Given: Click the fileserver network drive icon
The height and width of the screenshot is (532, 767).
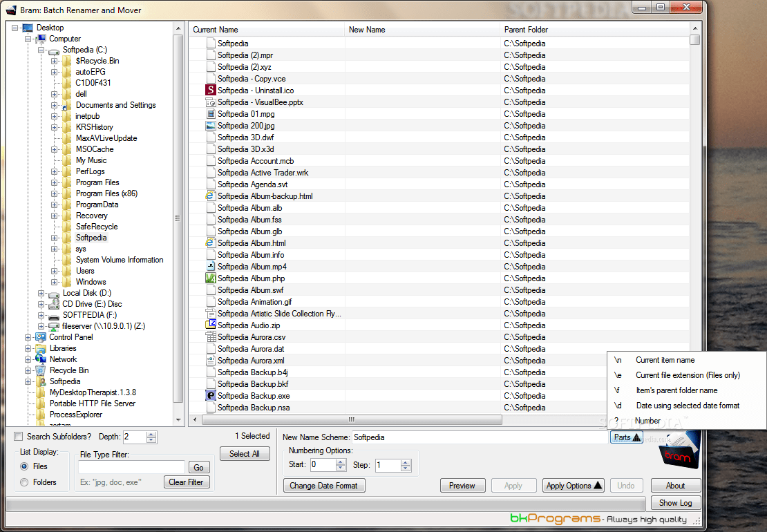Looking at the screenshot, I should 54,326.
